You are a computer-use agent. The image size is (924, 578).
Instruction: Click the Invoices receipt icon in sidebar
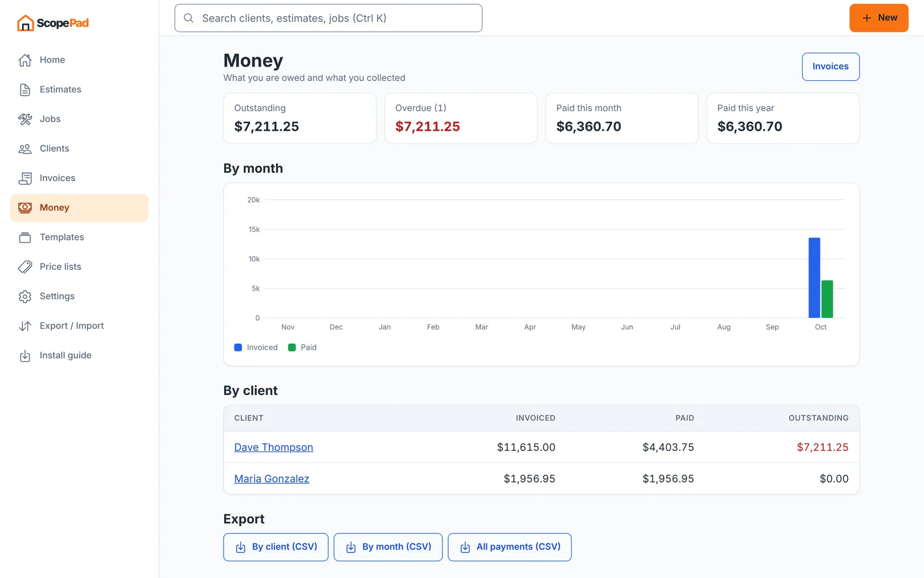click(25, 178)
